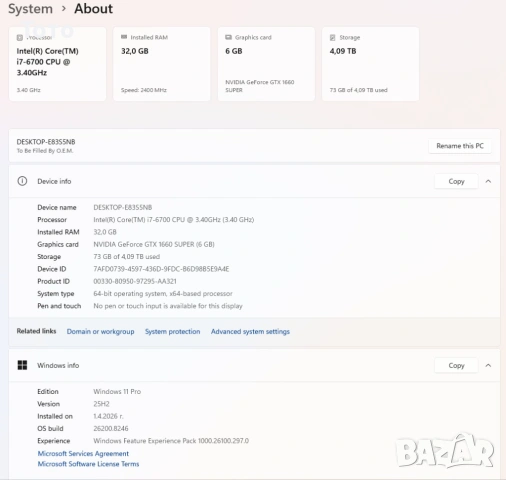Click the Installed RAM memory icon
The image size is (506, 480).
[124, 37]
